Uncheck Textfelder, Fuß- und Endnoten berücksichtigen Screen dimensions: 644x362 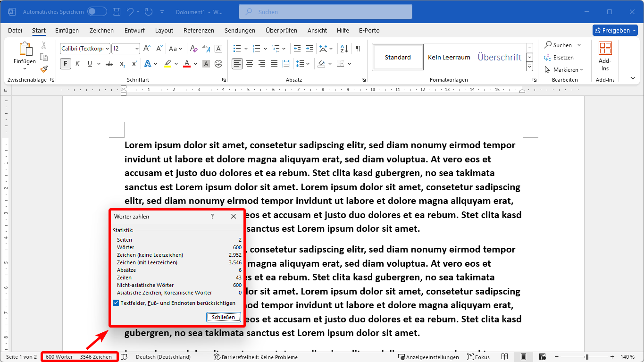tap(116, 303)
